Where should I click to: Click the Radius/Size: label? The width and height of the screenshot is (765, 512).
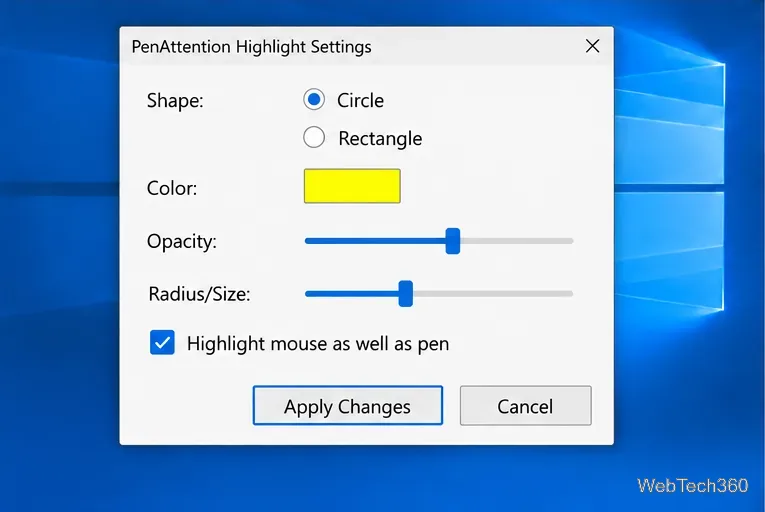(199, 294)
